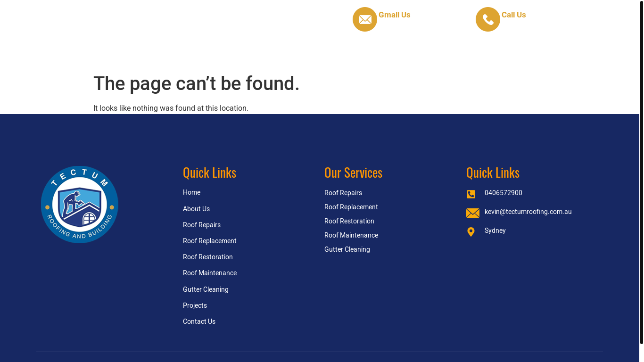The width and height of the screenshot is (644, 362).
Task: Click the phone icon beside Call Us
Action: [x=488, y=19]
